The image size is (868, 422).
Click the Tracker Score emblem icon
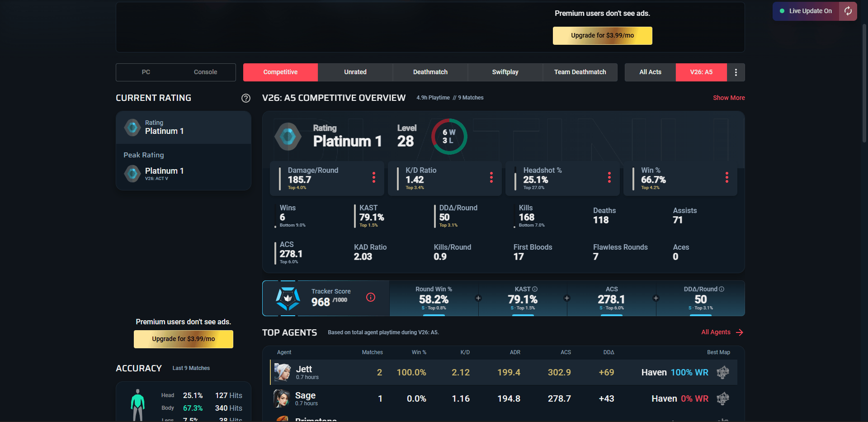click(288, 298)
